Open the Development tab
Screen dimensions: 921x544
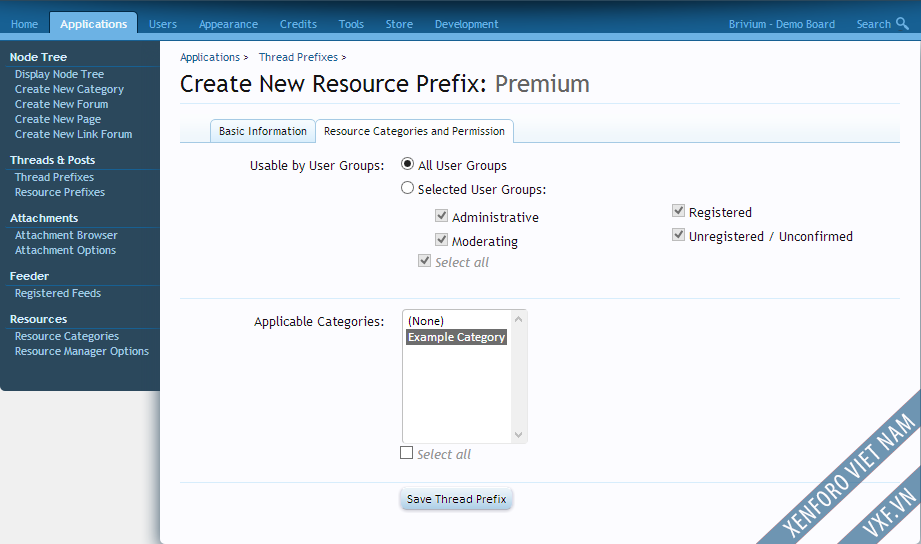[x=466, y=24]
